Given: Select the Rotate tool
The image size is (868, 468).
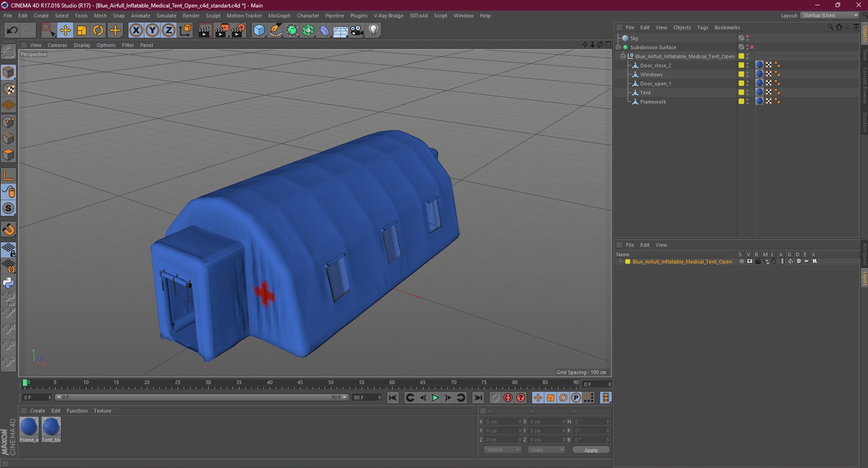Looking at the screenshot, I should point(98,30).
